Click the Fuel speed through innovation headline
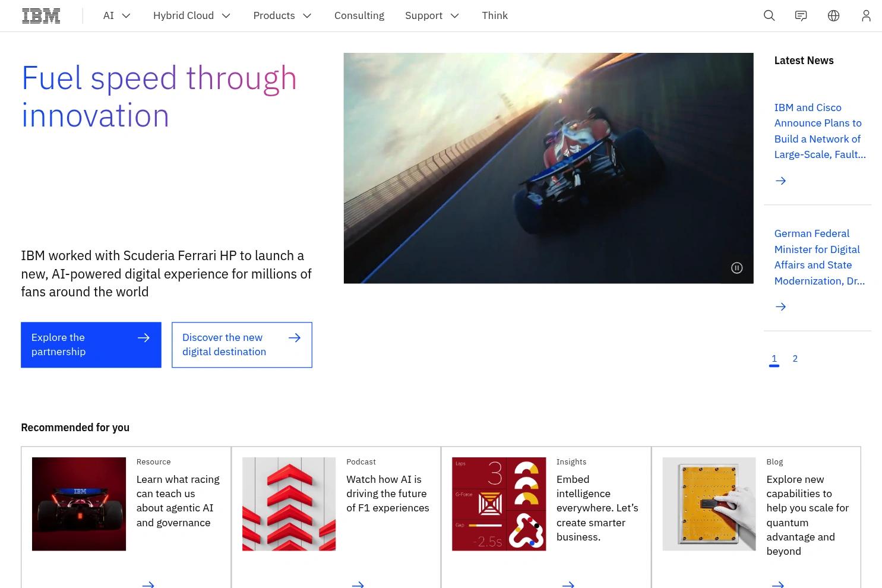 159,96
